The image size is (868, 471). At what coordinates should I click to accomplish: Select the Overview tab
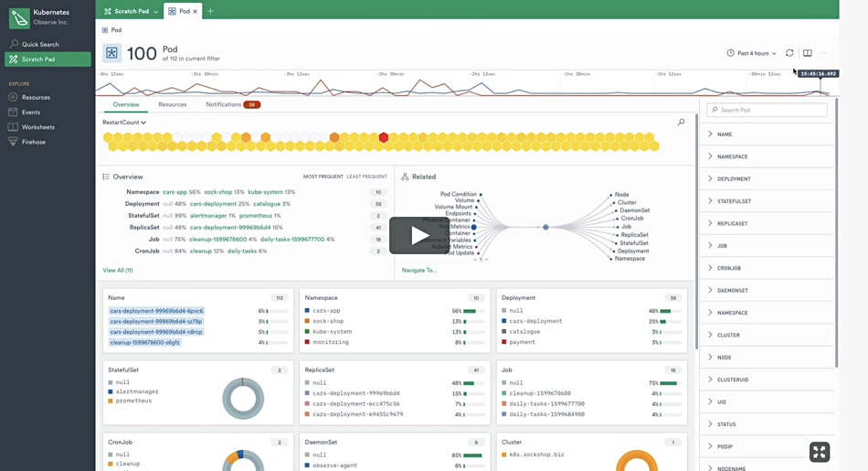[126, 104]
